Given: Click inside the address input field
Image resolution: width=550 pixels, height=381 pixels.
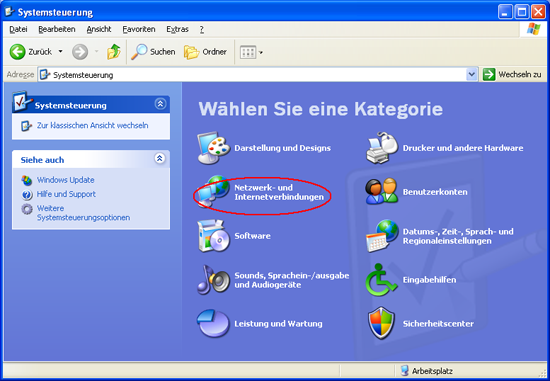Looking at the screenshot, I should tap(258, 75).
